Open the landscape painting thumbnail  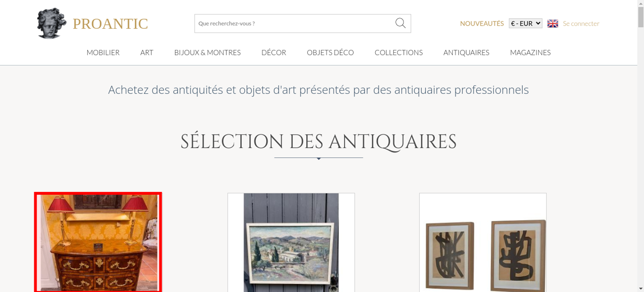291,242
